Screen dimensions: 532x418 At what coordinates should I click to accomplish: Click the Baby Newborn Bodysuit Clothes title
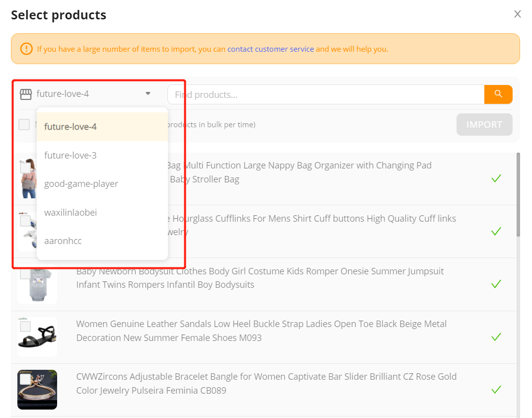(x=260, y=278)
